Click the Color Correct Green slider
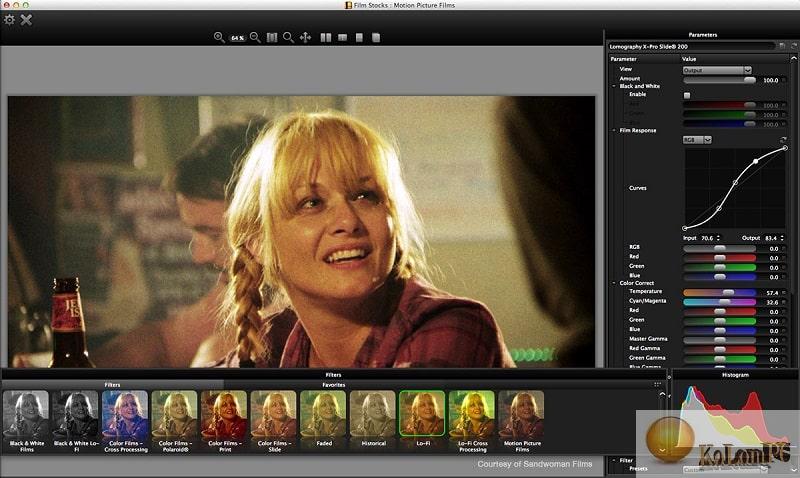 pyautogui.click(x=719, y=321)
